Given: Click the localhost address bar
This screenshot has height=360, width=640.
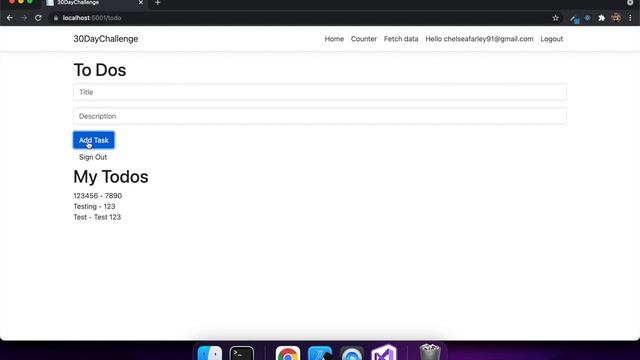Looking at the screenshot, I should [302, 18].
